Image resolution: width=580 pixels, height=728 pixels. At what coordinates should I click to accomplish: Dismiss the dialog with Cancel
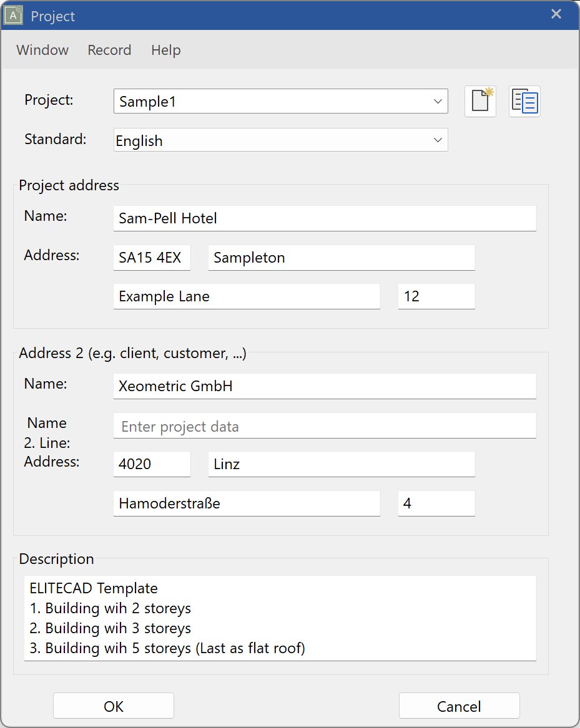click(459, 706)
